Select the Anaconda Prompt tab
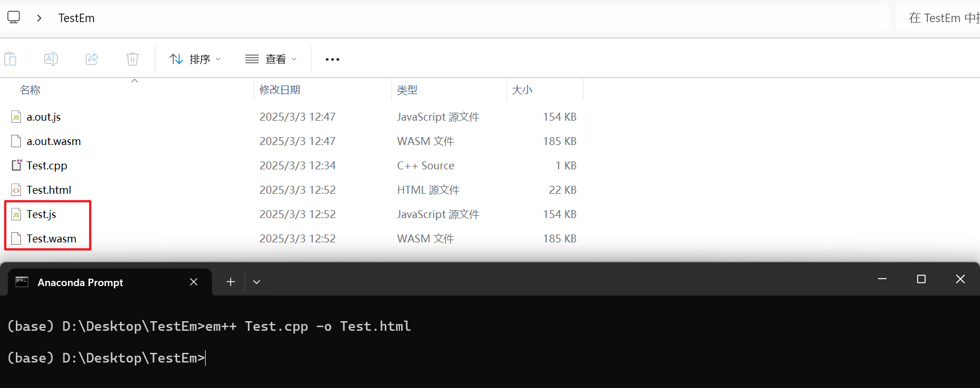This screenshot has height=388, width=980. click(80, 282)
